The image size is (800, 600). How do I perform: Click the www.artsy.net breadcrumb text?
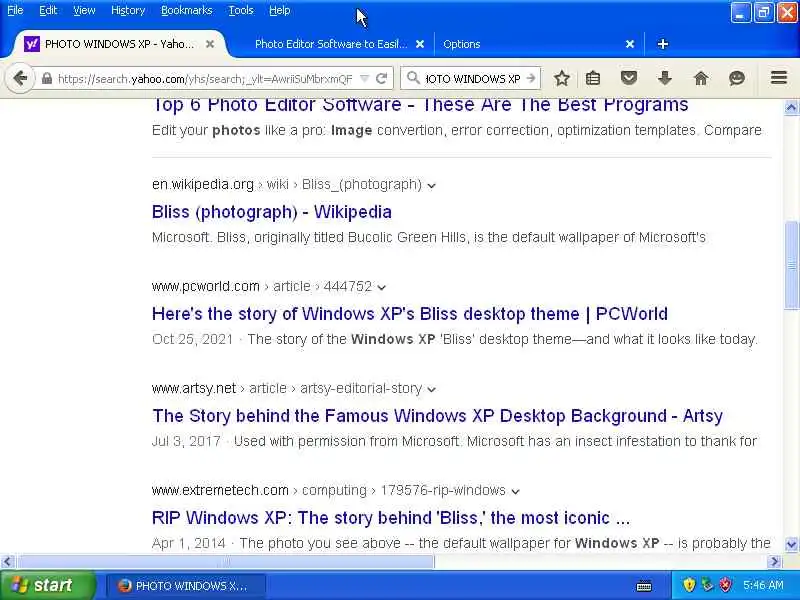point(194,388)
